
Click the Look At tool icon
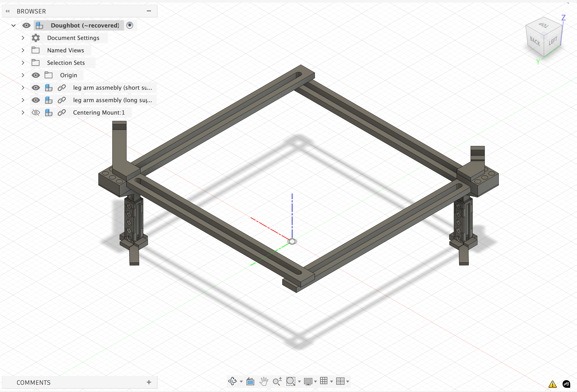pos(250,381)
